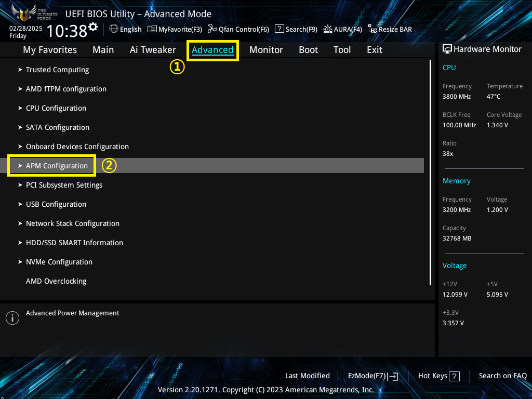Click CPU temperature value 47°C
This screenshot has width=532, height=399.
494,97
